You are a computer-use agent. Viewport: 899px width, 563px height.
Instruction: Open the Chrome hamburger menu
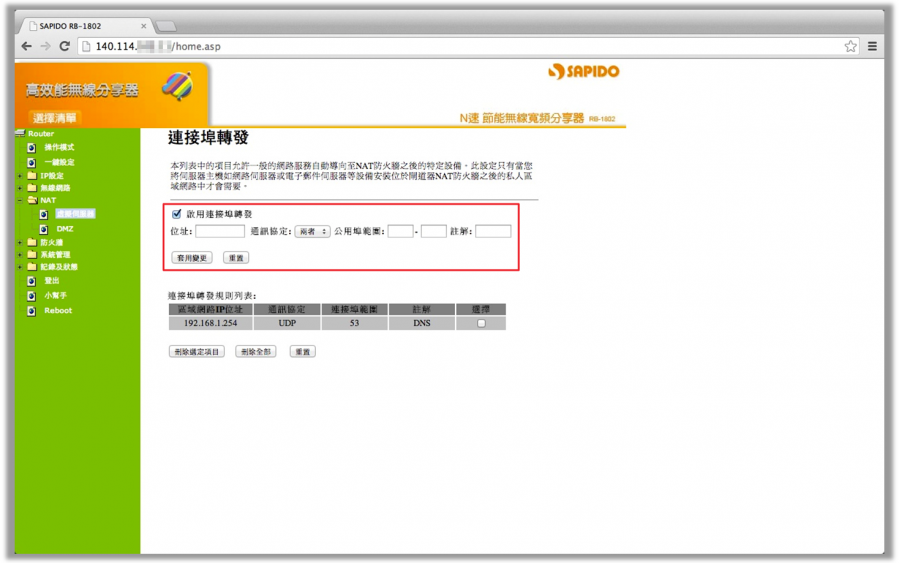click(872, 46)
